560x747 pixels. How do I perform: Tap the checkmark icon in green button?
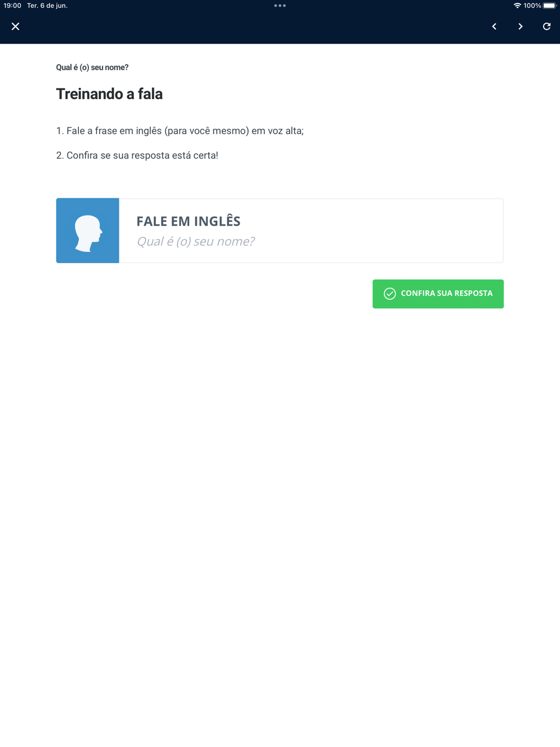point(390,293)
